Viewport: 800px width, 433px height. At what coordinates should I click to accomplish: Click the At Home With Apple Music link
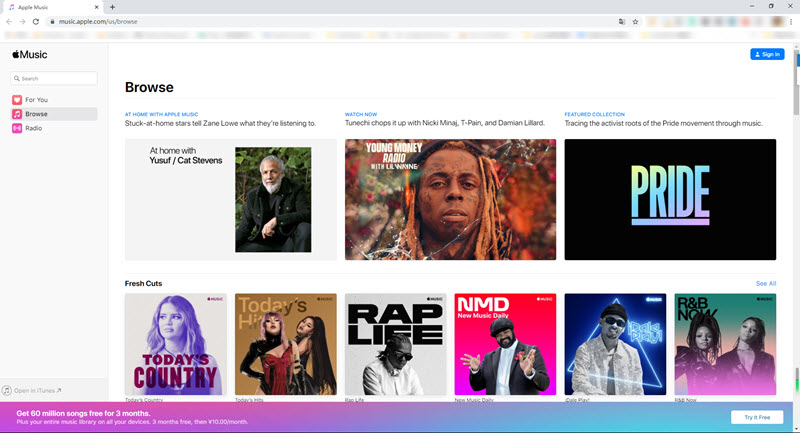click(161, 114)
